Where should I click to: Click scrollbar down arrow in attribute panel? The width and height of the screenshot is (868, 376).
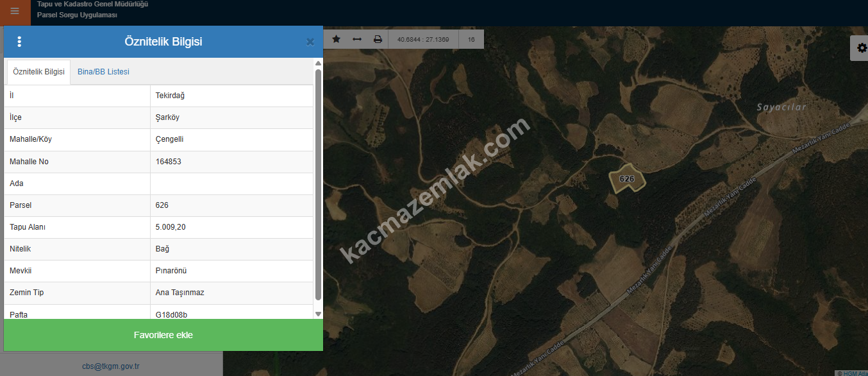318,314
